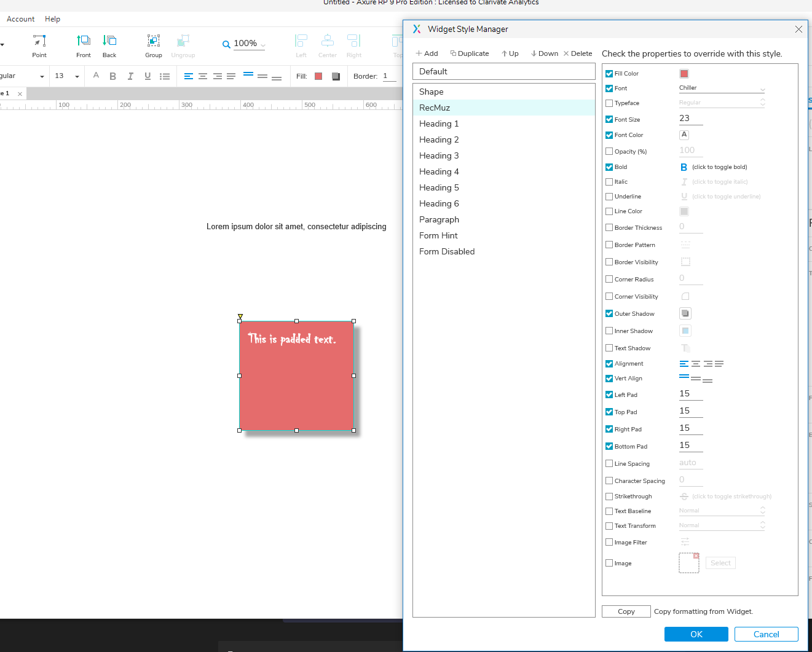Open the font size 13 dropdown
Viewport: 812px width, 652px height.
coord(77,76)
